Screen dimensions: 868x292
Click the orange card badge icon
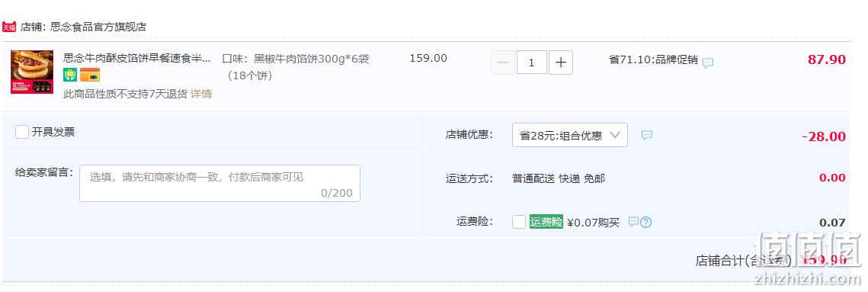point(90,75)
